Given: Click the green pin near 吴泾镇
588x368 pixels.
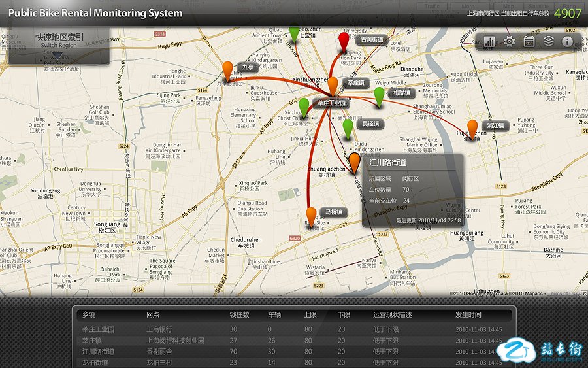Looking at the screenshot, I should [x=348, y=127].
